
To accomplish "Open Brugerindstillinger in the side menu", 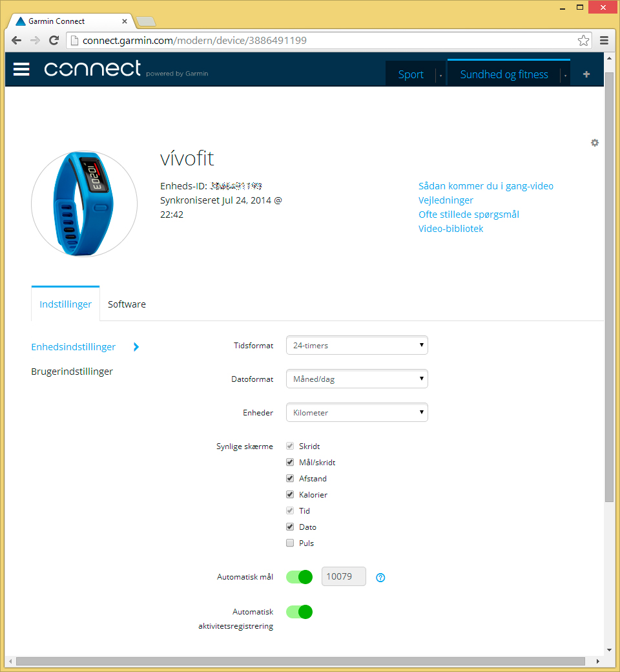I will (x=72, y=372).
